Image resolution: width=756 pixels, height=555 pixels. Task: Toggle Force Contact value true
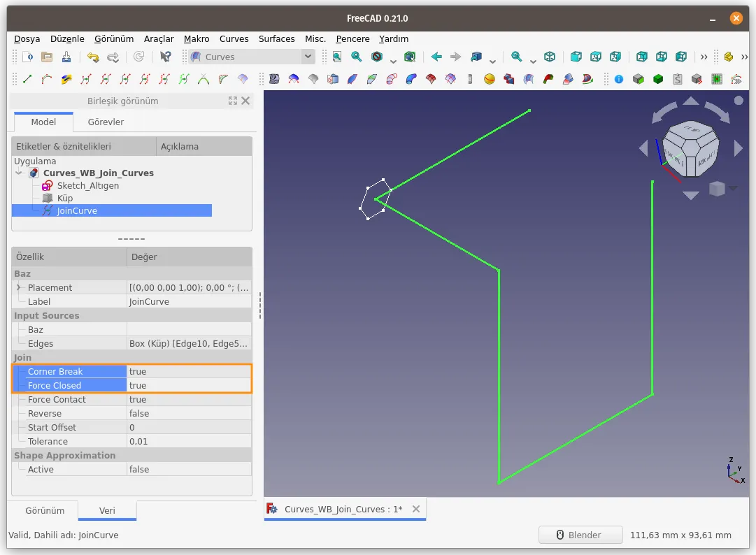(x=189, y=399)
